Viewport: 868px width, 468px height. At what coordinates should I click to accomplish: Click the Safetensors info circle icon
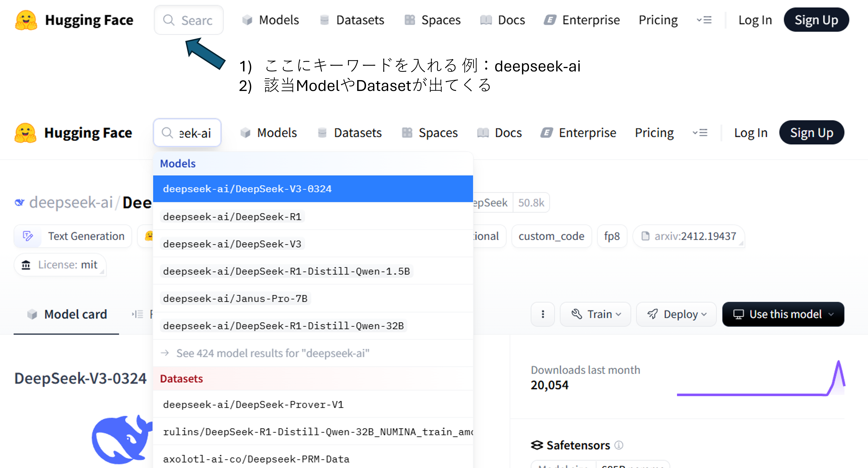[619, 445]
